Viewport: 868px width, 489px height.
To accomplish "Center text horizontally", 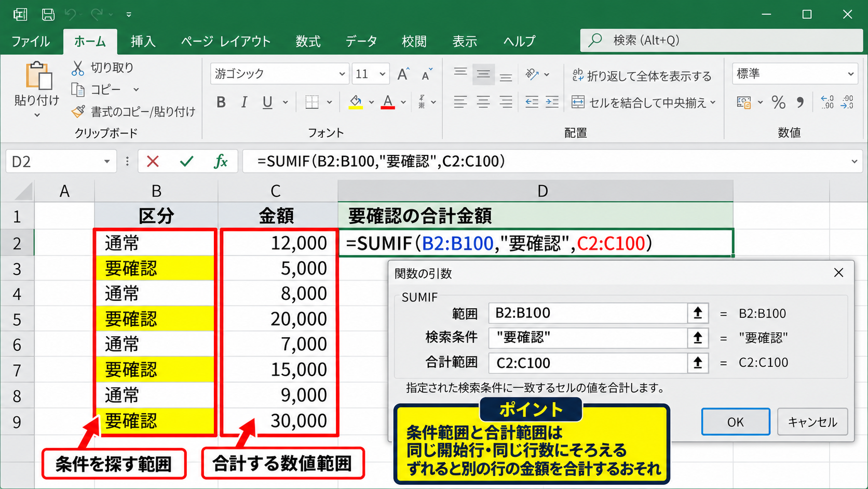I will coord(483,102).
